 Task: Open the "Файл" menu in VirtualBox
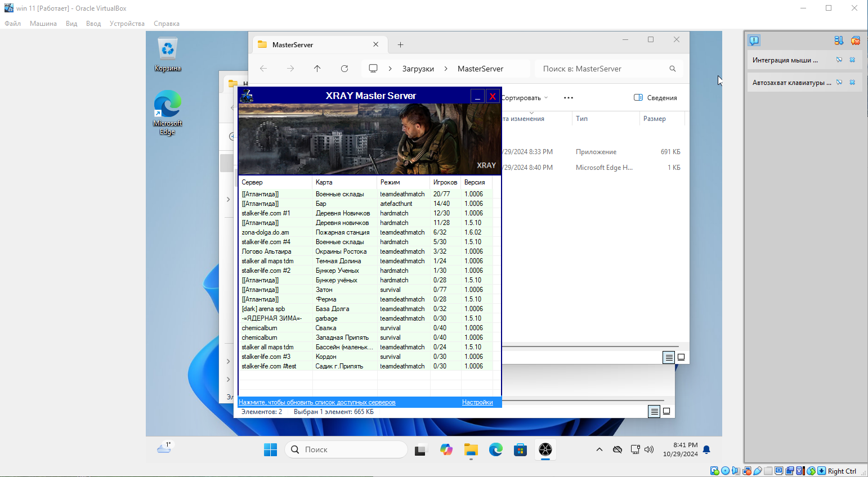13,24
